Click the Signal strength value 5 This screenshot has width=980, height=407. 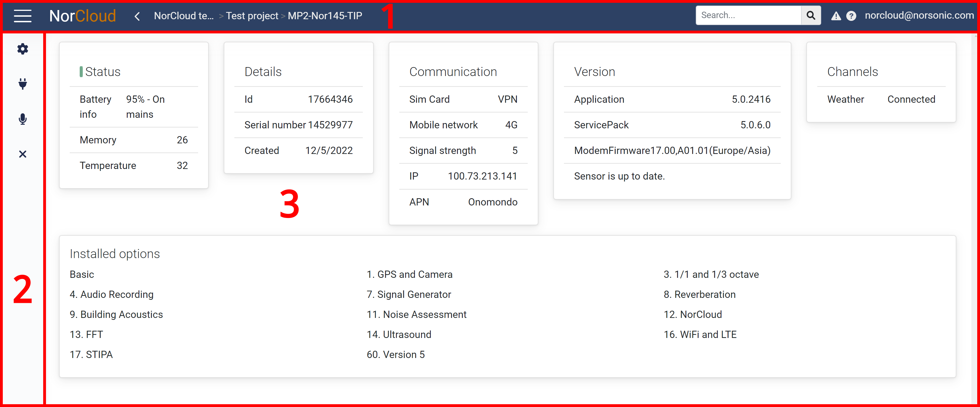coord(515,151)
